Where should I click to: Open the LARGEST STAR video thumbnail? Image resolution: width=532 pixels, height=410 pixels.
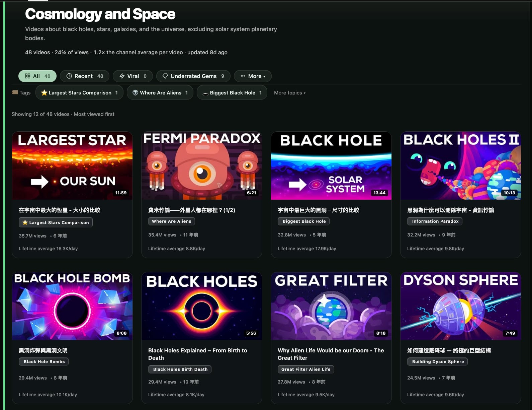pyautogui.click(x=72, y=166)
